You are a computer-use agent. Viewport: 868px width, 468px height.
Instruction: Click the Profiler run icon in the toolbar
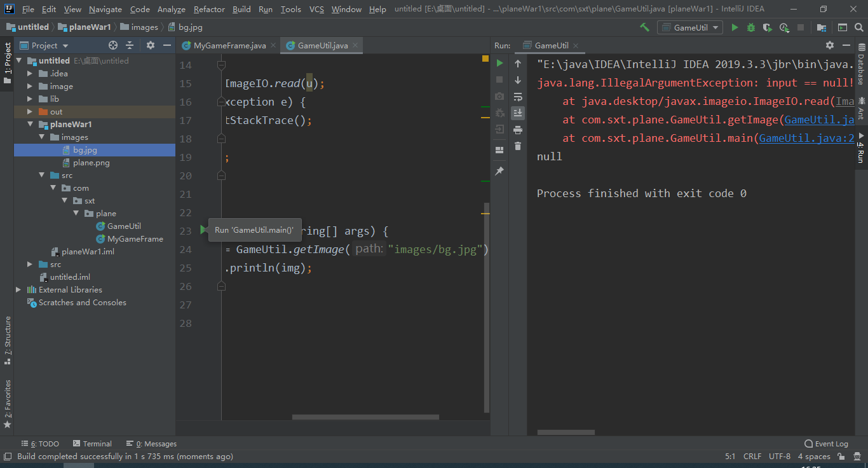pyautogui.click(x=784, y=27)
